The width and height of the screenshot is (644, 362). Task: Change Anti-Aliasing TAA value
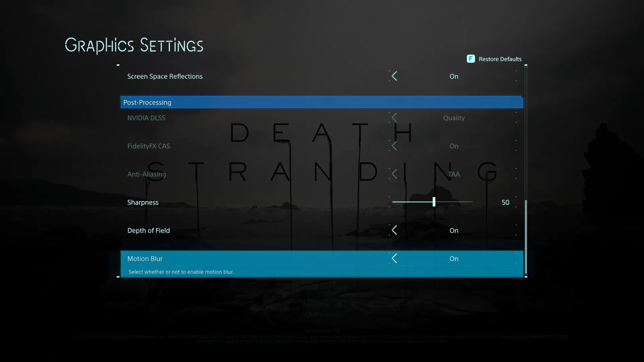point(454,174)
